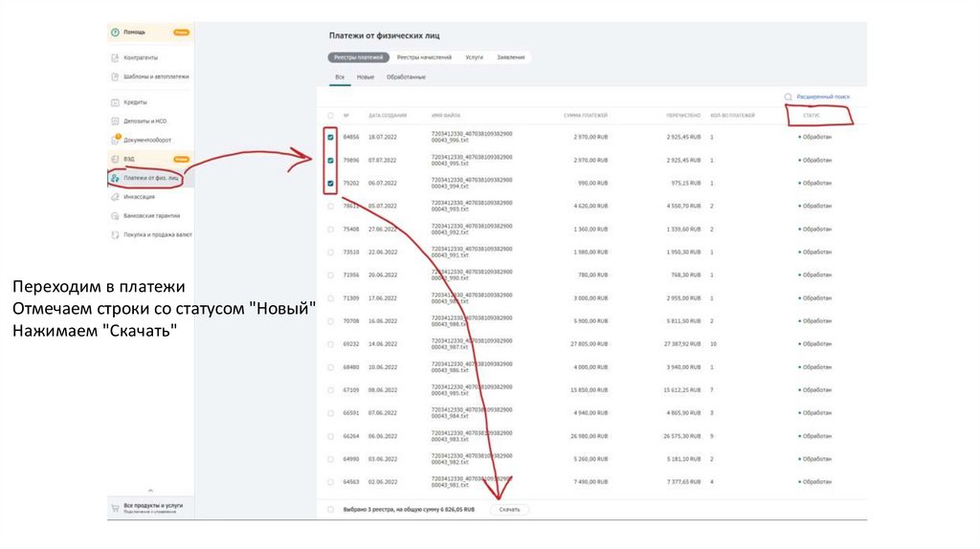Click registry number 68480
The height and width of the screenshot is (549, 980).
[351, 367]
